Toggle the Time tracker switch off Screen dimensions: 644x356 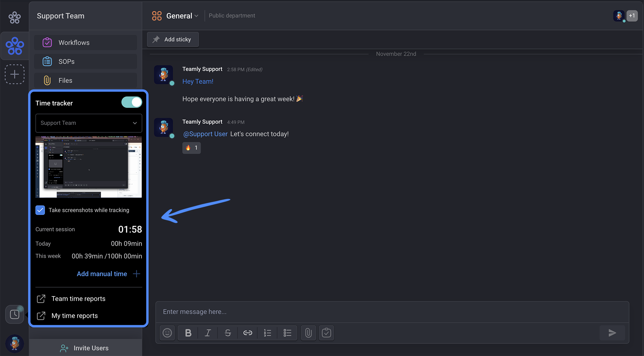132,102
